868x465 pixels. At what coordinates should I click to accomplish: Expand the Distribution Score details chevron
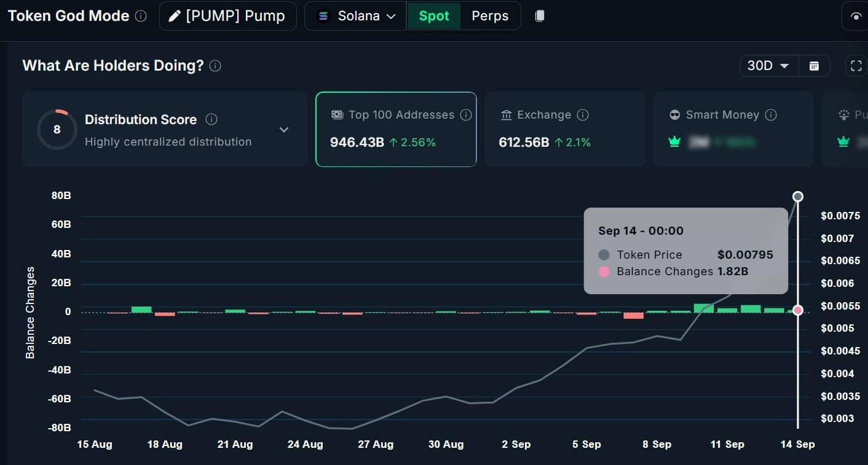click(283, 130)
